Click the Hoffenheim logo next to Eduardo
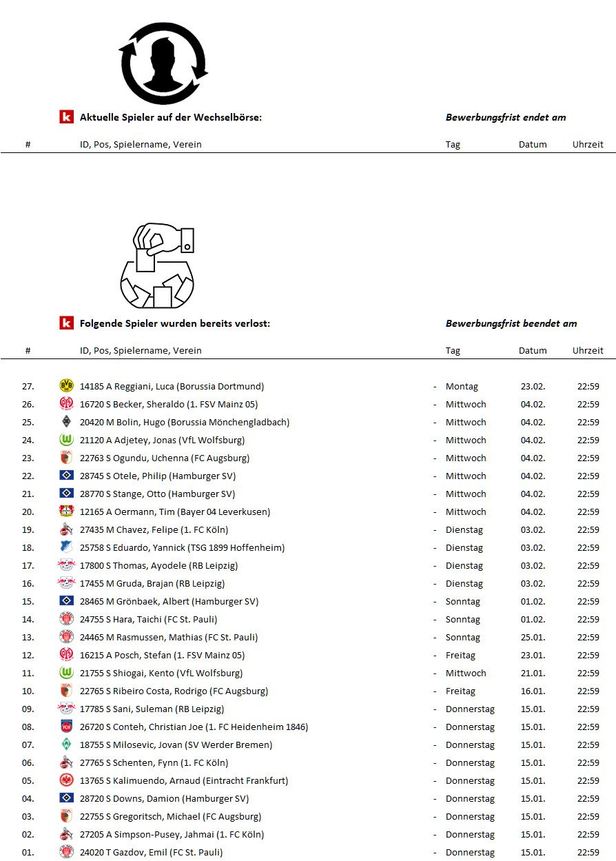 click(66, 547)
